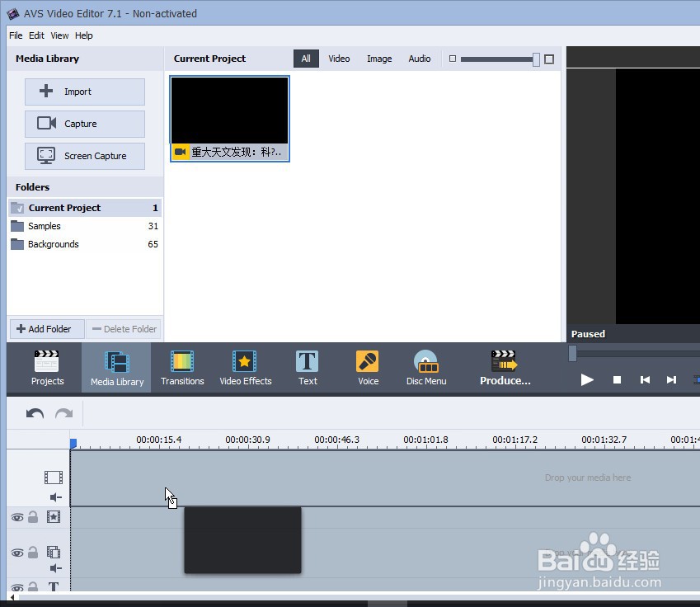700x607 pixels.
Task: Hide the video effects track with eye icon
Action: (17, 518)
